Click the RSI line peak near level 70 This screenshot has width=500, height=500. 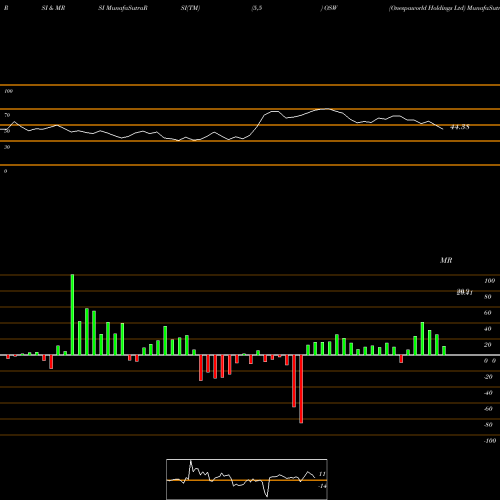click(x=327, y=109)
